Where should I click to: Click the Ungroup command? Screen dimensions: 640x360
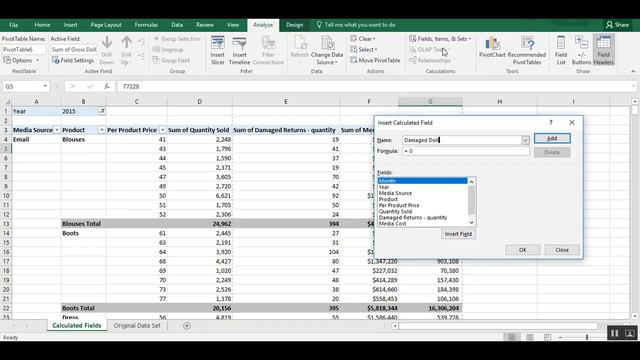pyautogui.click(x=168, y=49)
